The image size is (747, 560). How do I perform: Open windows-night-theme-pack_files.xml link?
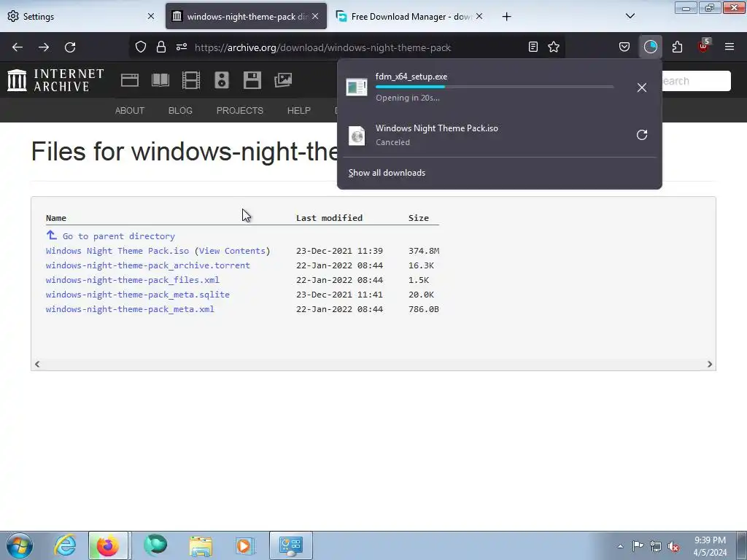(133, 280)
